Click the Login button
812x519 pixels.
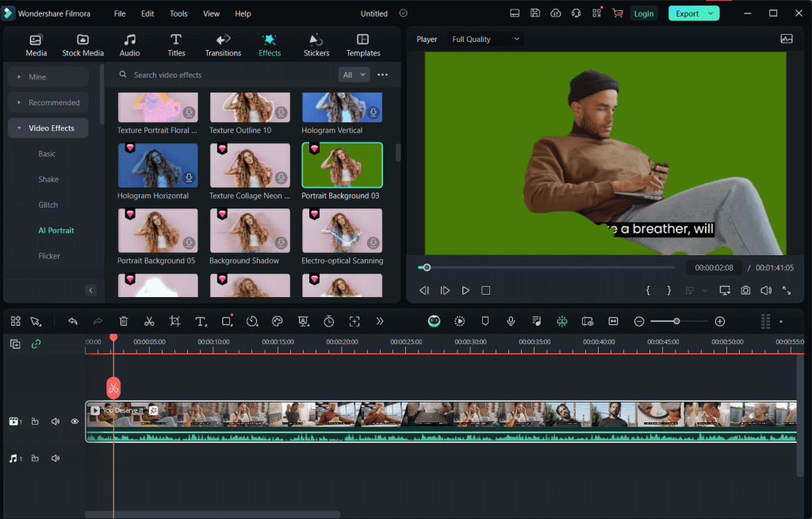pyautogui.click(x=644, y=13)
